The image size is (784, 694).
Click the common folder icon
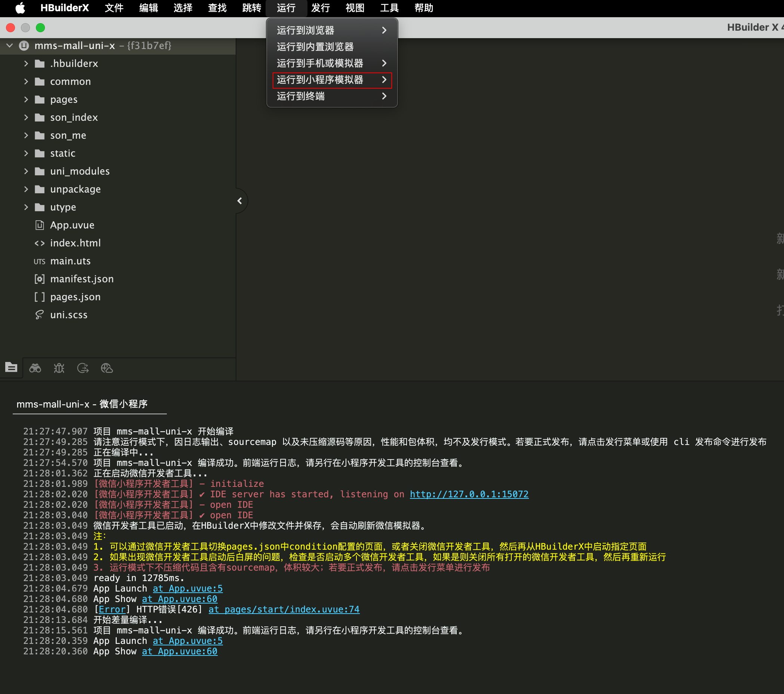pos(40,82)
